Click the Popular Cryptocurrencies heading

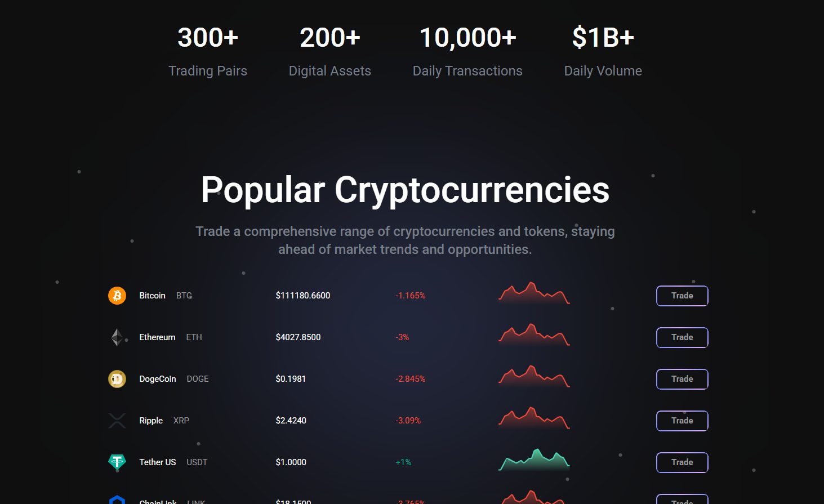(x=405, y=190)
